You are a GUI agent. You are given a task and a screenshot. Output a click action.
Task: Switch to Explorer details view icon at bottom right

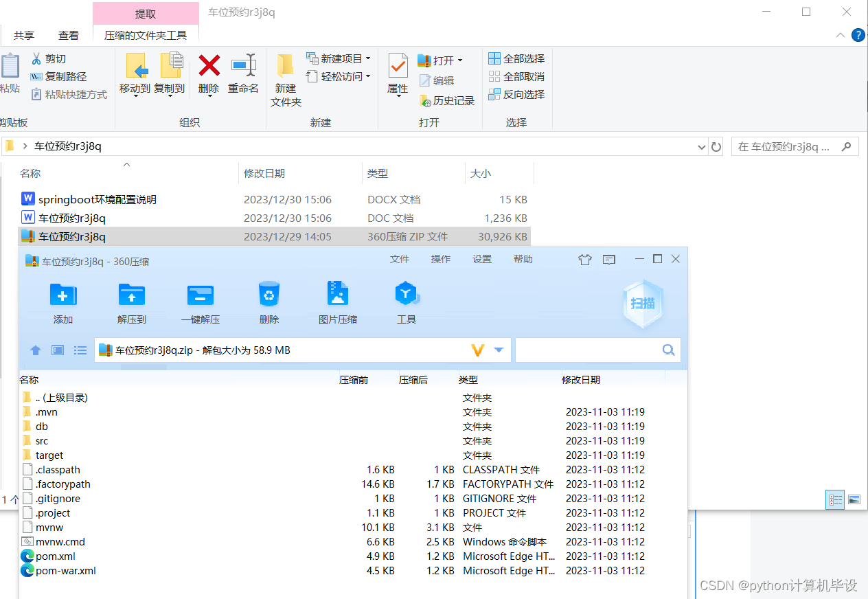835,499
